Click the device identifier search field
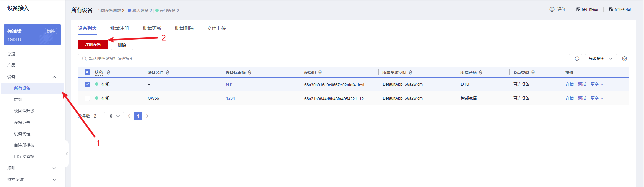 (x=323, y=59)
